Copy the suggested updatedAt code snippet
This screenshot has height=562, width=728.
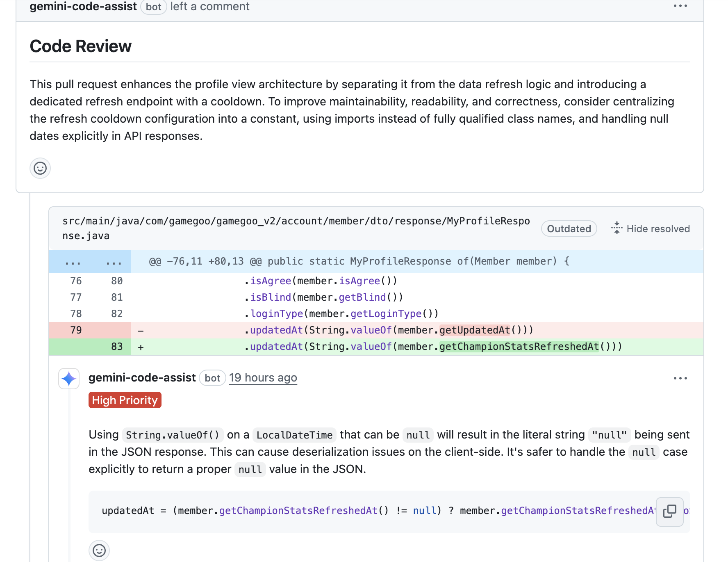670,511
